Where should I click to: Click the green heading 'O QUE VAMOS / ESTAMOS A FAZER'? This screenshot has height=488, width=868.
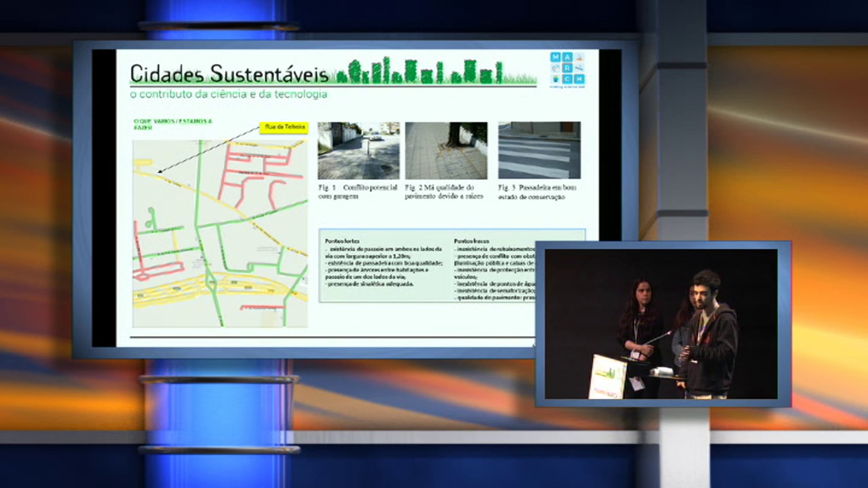(173, 124)
